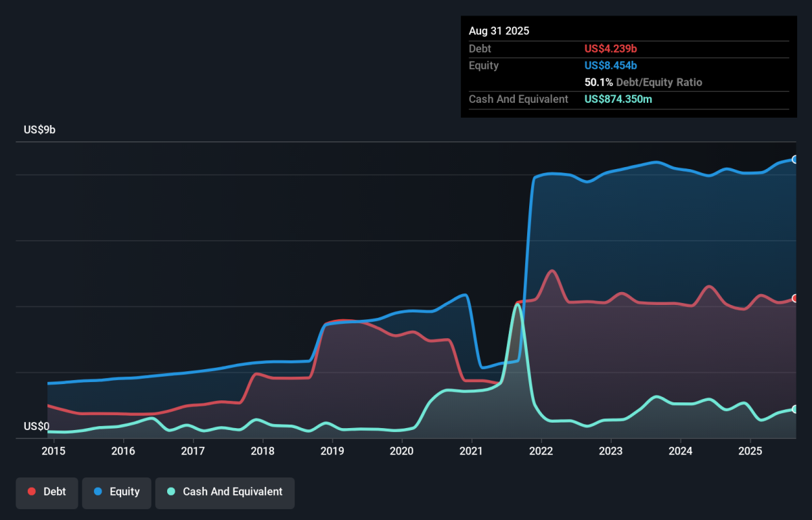Select the blue Equity endpoint marker
The image size is (812, 520).
pyautogui.click(x=796, y=160)
